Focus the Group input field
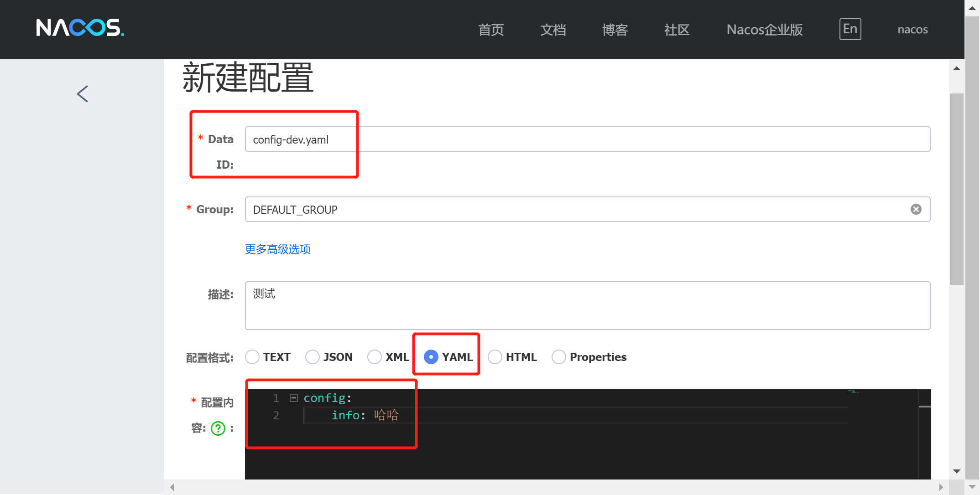980x495 pixels. 588,209
